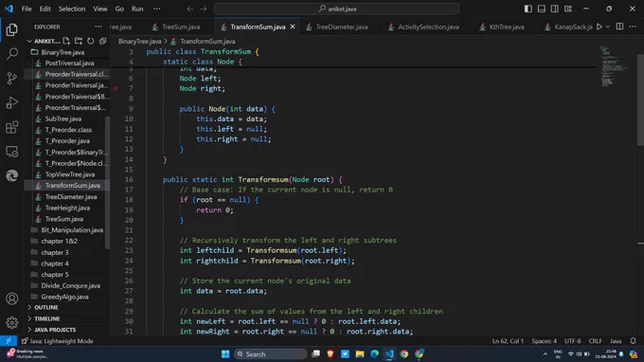Viewport: 644px width, 362px height.
Task: Run the Java file with play button
Action: 599,27
